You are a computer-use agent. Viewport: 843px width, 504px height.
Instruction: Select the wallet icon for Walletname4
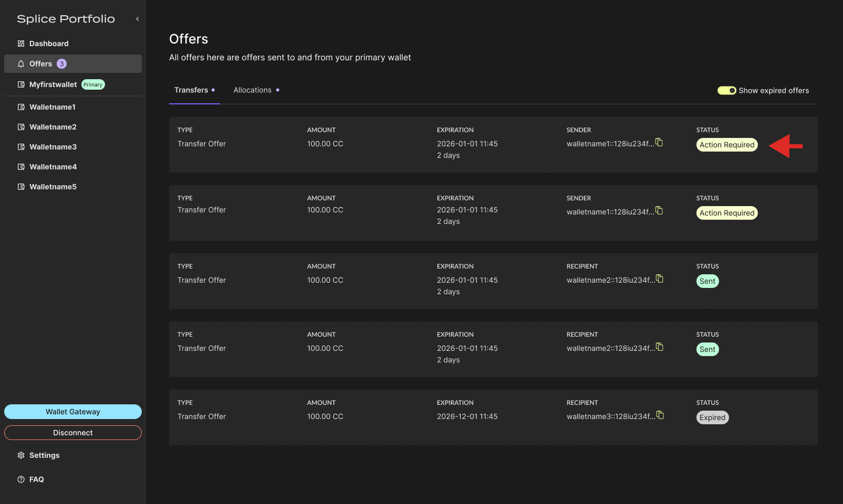pyautogui.click(x=21, y=167)
